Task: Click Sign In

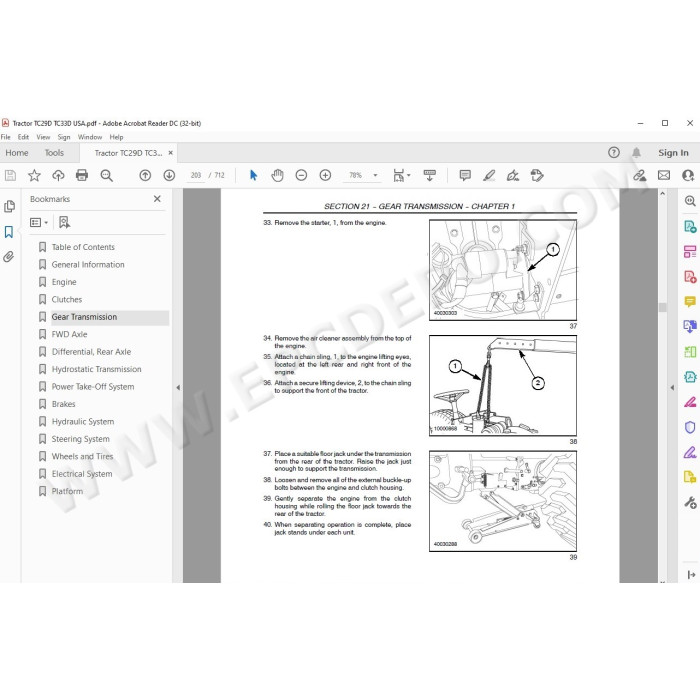Action: [x=673, y=153]
